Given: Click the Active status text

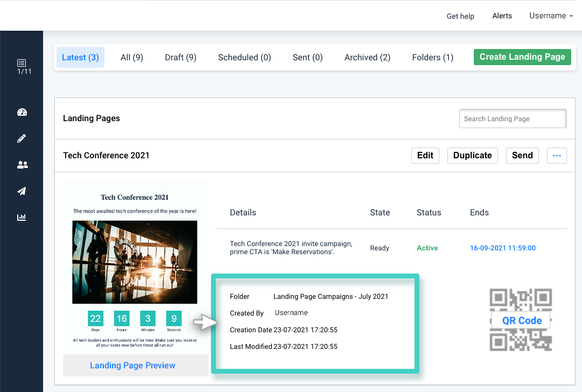Looking at the screenshot, I should pos(427,248).
